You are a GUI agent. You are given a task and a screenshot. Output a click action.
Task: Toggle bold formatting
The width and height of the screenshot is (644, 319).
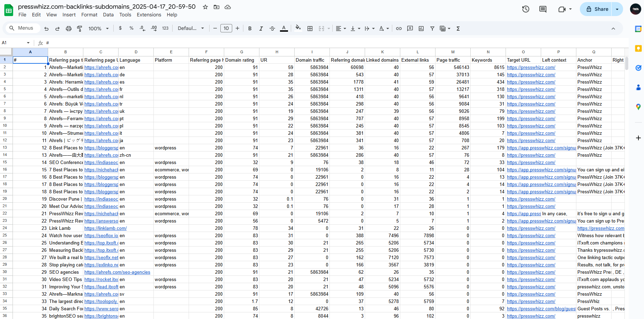(250, 29)
